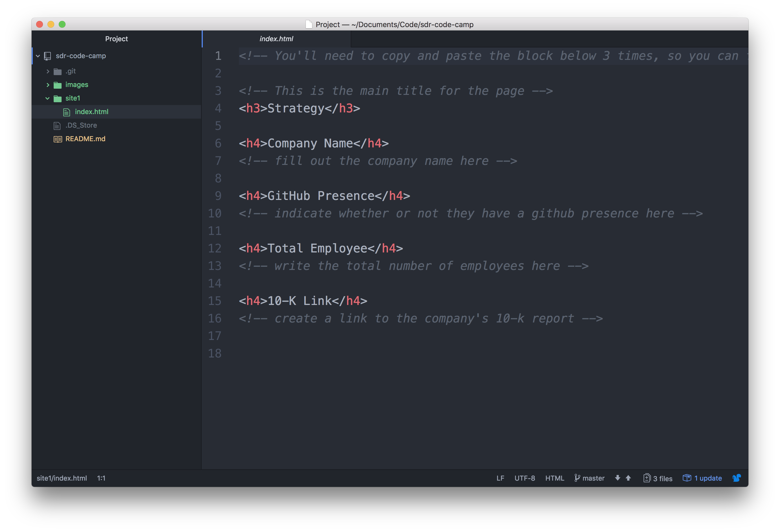Click the sdr-code-camp repository icon
Screen dimensions: 780x532
[48, 56]
